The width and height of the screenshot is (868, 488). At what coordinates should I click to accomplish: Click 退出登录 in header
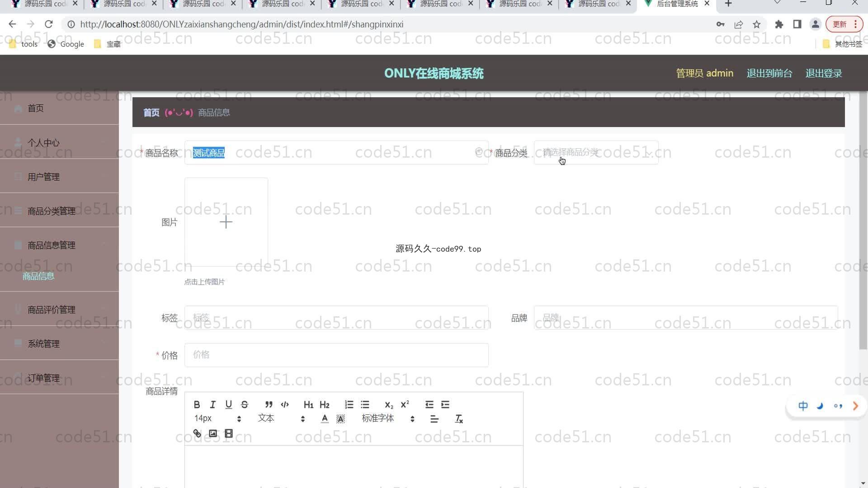coord(823,73)
